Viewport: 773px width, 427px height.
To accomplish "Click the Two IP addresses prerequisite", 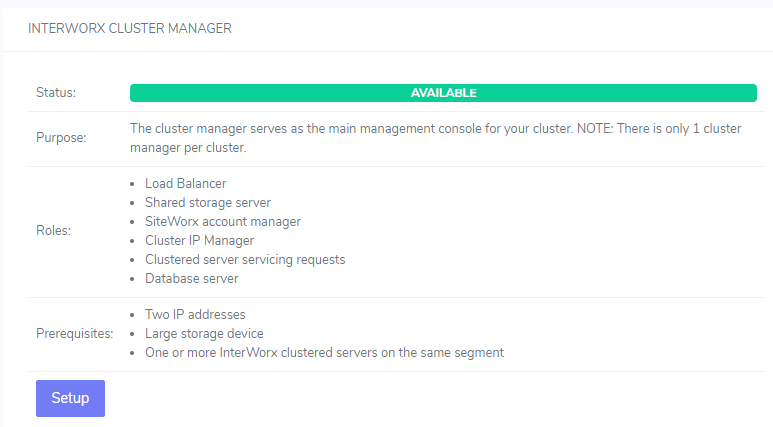I will pyautogui.click(x=195, y=314).
